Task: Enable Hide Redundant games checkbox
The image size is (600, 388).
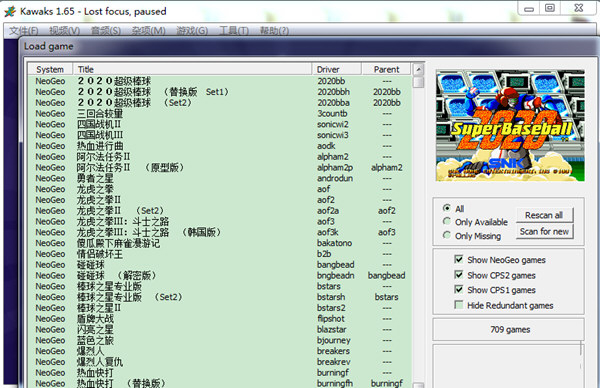Action: point(458,305)
